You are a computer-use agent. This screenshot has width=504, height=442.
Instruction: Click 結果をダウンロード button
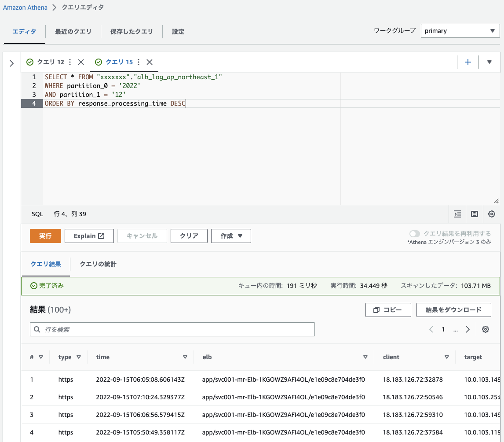pos(453,310)
